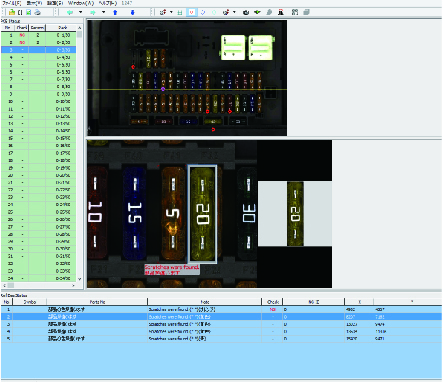Viewport: 443px width, 382px height.
Task: Click the purple marker on the fuse box overview
Action: pyautogui.click(x=163, y=89)
